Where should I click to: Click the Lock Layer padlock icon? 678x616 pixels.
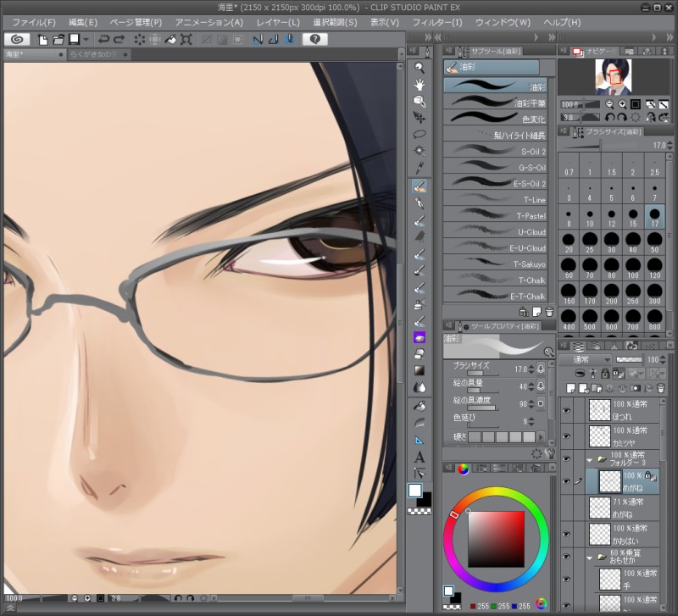(605, 373)
